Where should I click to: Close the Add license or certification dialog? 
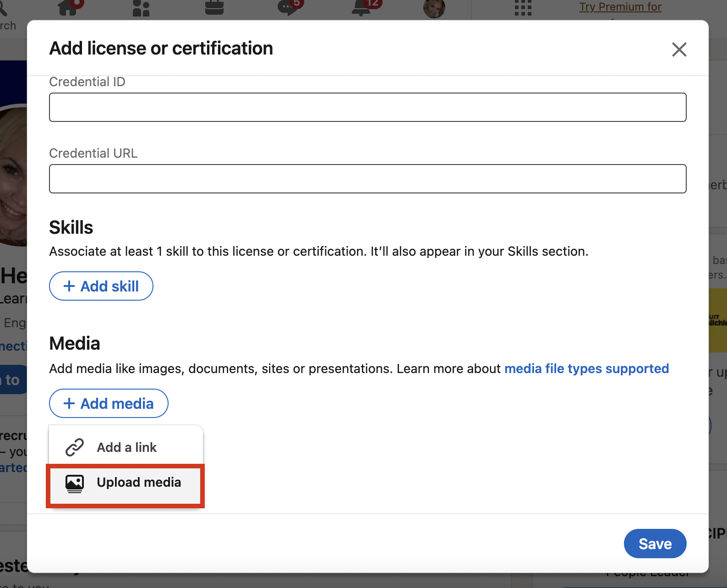pyautogui.click(x=679, y=49)
